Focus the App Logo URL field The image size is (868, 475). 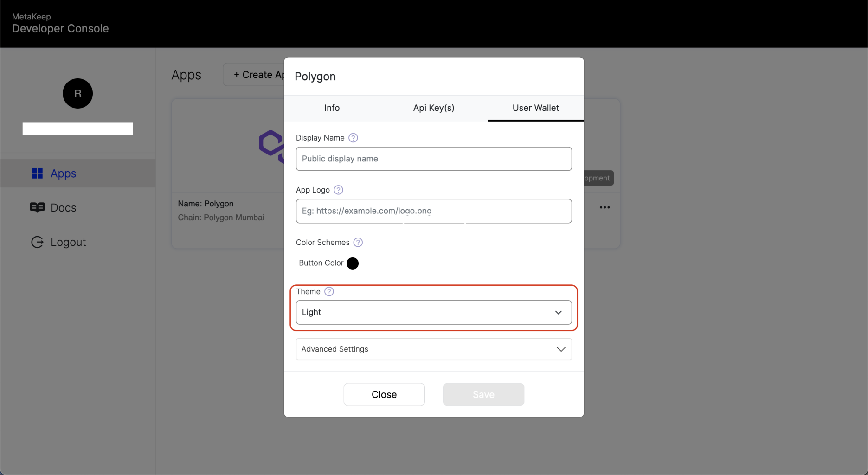coord(434,211)
